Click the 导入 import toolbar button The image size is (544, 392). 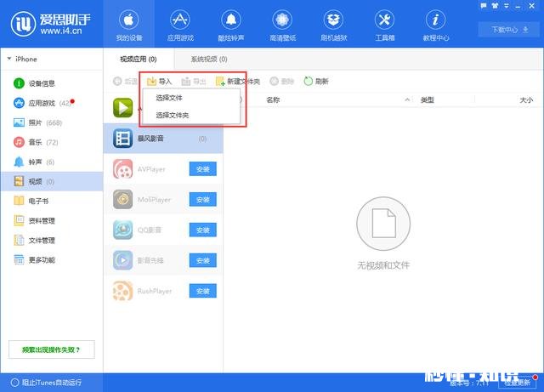pyautogui.click(x=159, y=82)
